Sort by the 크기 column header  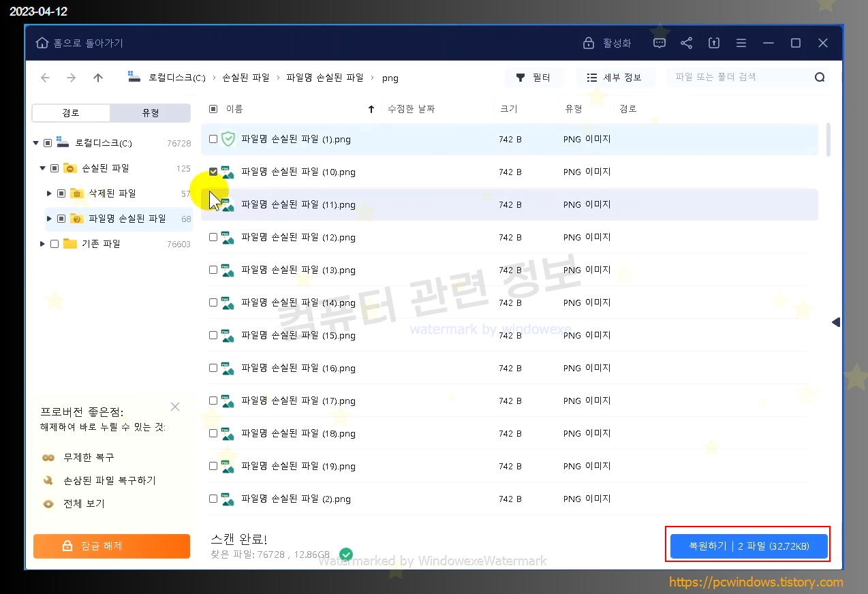tap(508, 109)
